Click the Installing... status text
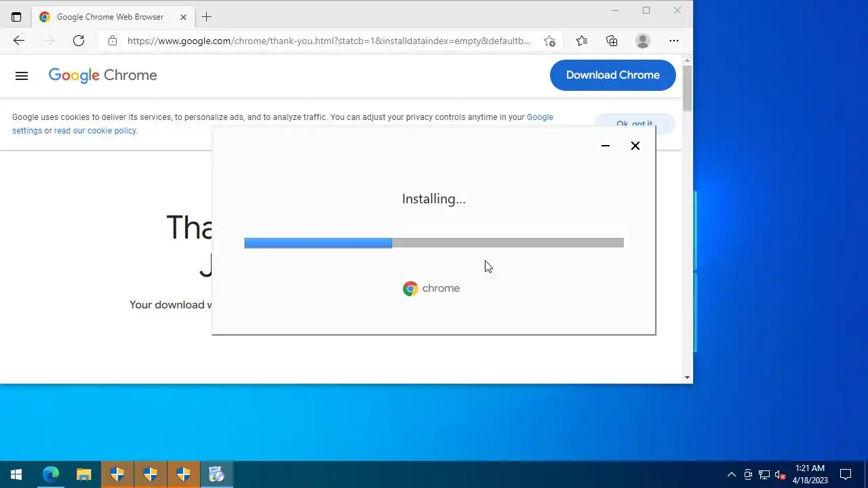868x488 pixels. click(434, 199)
